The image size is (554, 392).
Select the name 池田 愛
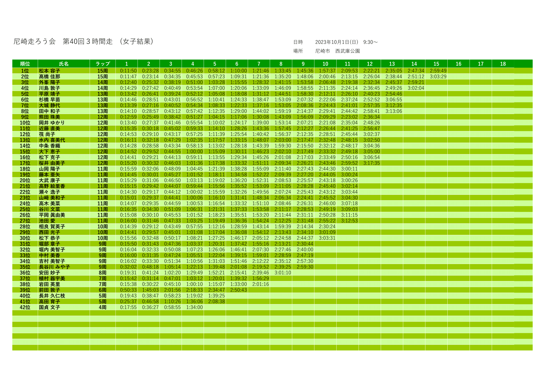[47, 221]
